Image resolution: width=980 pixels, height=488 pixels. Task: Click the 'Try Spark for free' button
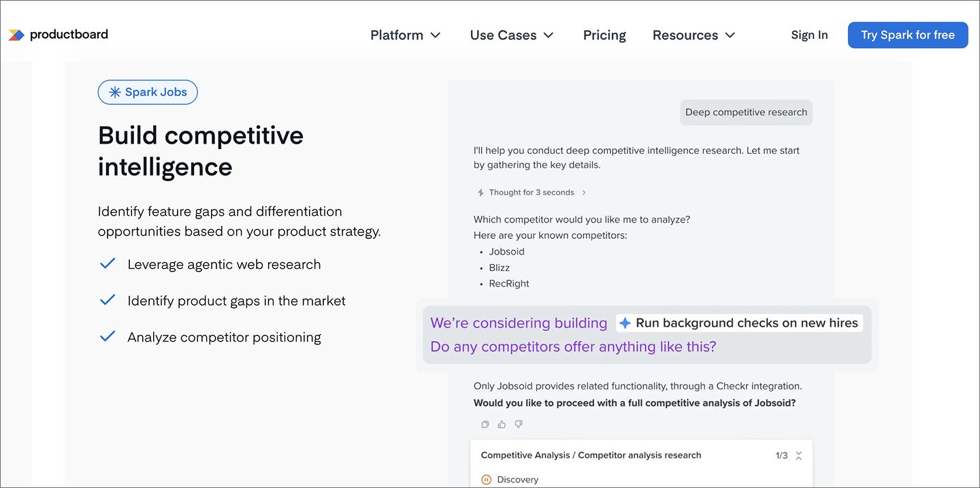tap(908, 35)
